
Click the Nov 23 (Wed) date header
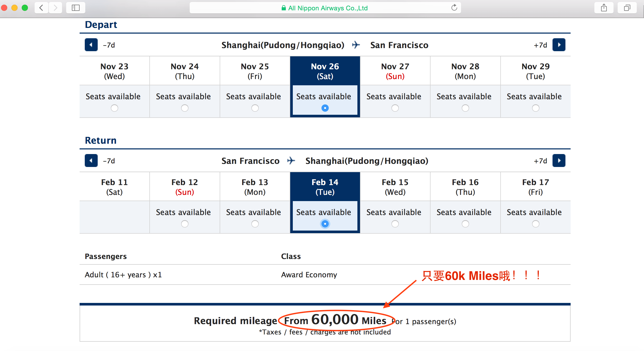pos(114,71)
